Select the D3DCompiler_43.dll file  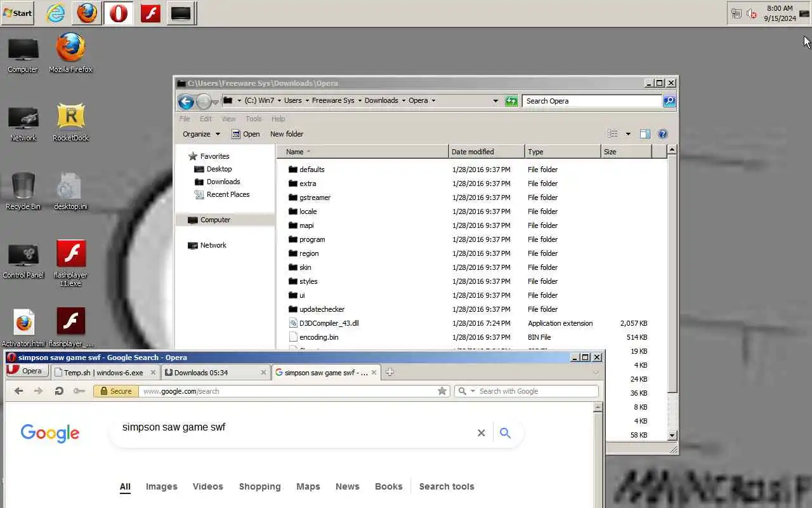pyautogui.click(x=324, y=323)
